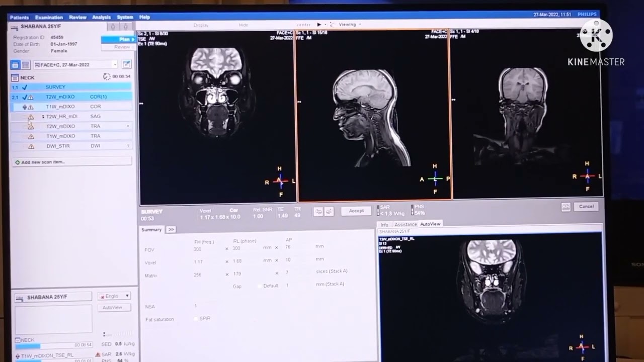This screenshot has width=644, height=362.
Task: Expand the T2W_mDIXO TRA row arrow
Action: (x=128, y=126)
